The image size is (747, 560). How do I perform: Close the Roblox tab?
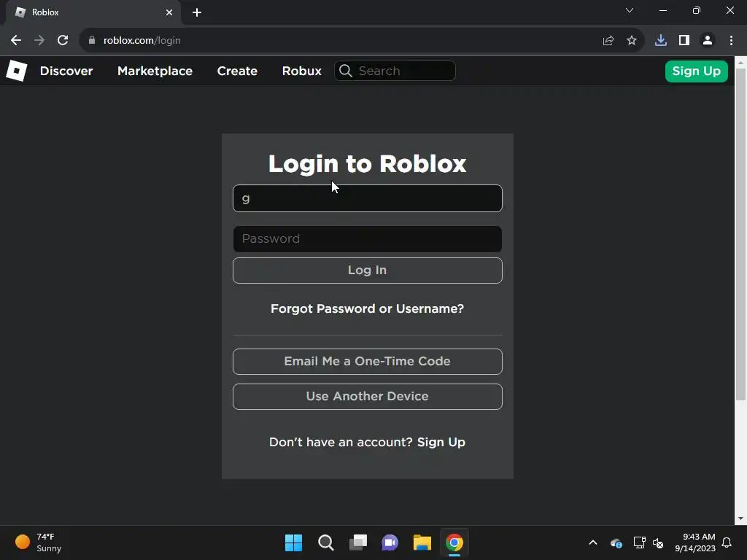[169, 12]
